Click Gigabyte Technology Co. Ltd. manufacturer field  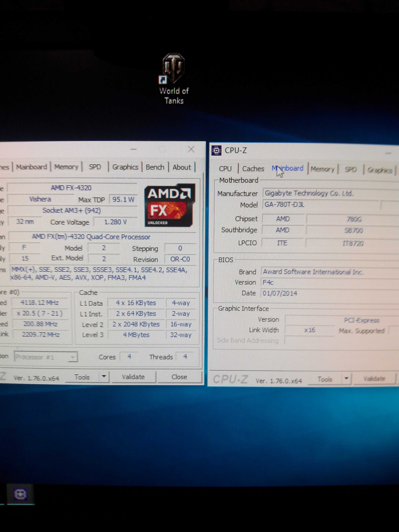[x=331, y=193]
